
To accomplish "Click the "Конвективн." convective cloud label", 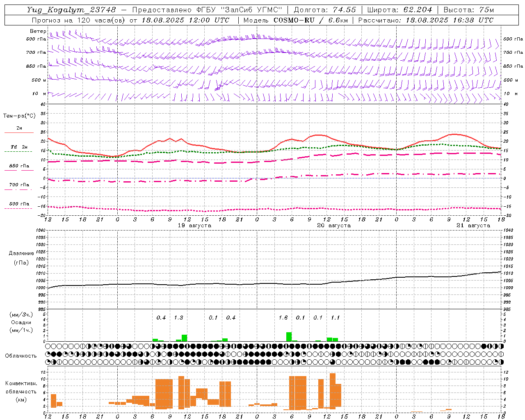I will (21, 383).
